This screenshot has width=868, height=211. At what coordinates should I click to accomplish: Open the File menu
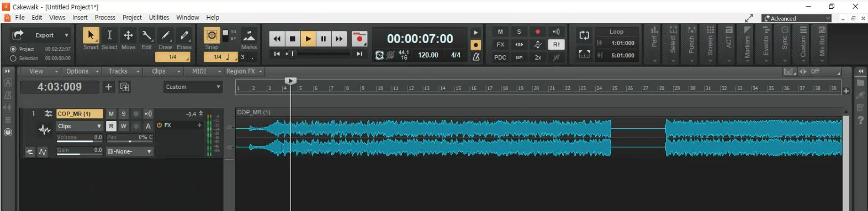pyautogui.click(x=20, y=18)
